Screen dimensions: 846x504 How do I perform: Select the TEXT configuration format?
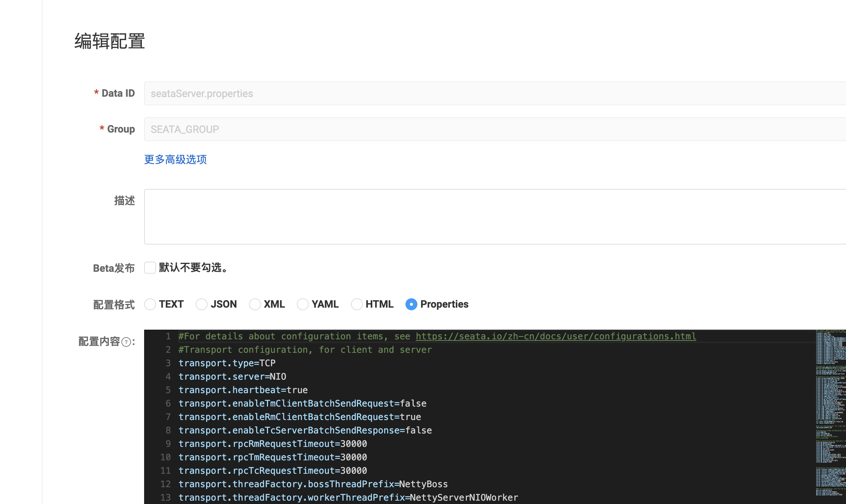point(150,304)
